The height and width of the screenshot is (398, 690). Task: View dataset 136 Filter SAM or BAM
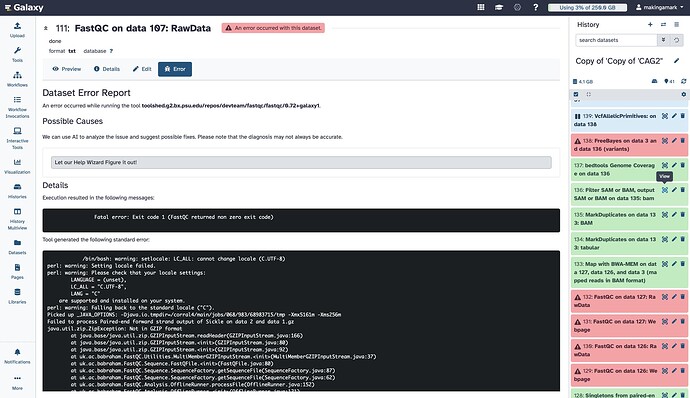click(x=665, y=190)
